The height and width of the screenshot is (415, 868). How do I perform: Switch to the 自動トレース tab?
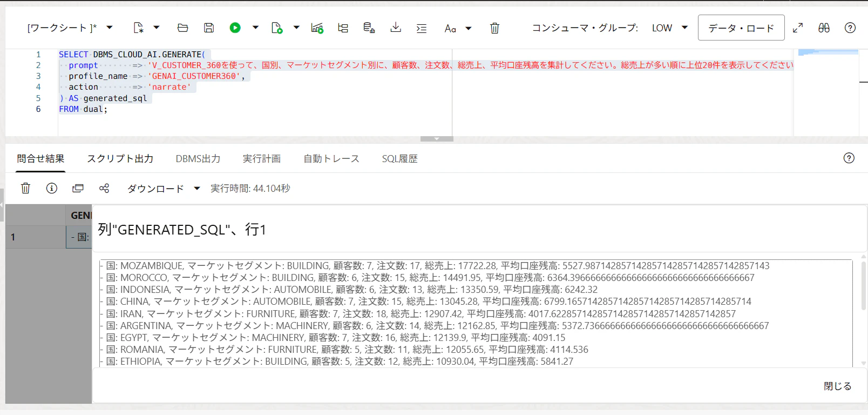(331, 158)
